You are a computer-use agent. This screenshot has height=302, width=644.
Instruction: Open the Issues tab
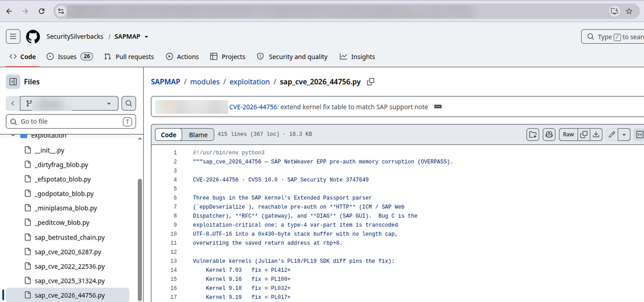[69, 57]
